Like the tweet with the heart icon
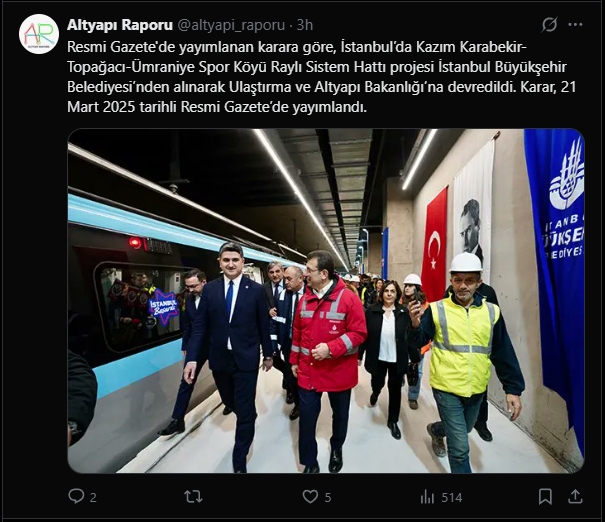 point(310,497)
